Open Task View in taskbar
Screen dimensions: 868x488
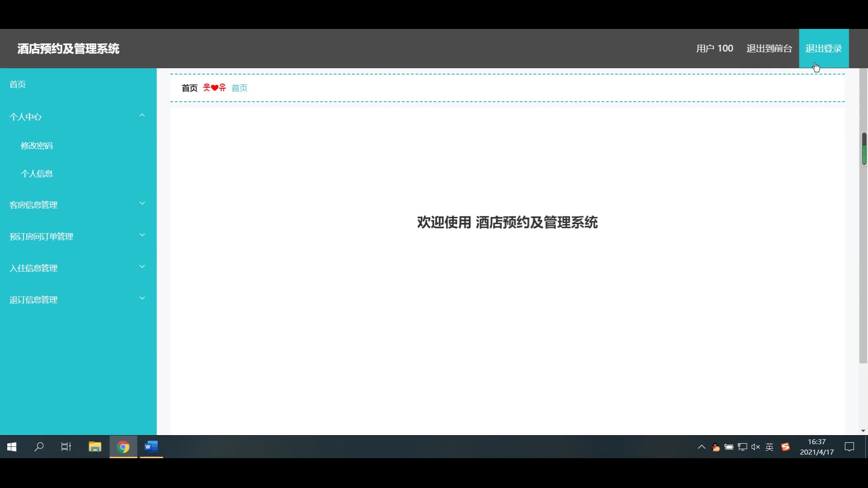(66, 447)
